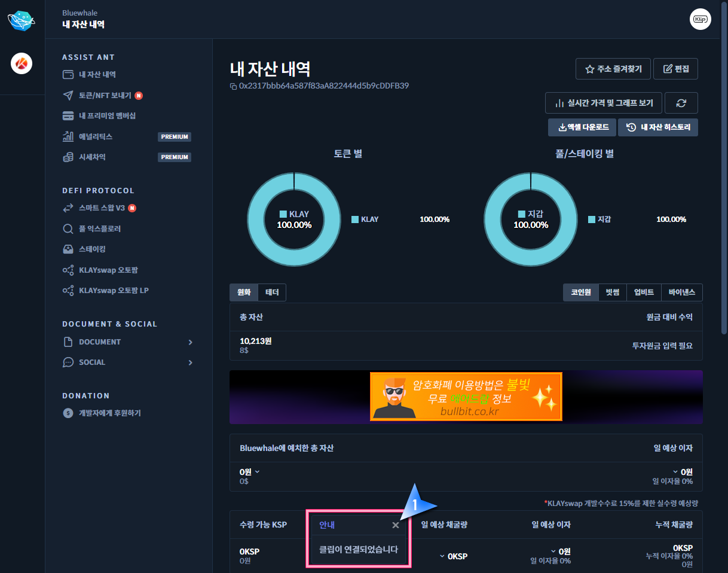Click the 내 자산 히스토리 button
The image size is (728, 573).
pos(658,127)
